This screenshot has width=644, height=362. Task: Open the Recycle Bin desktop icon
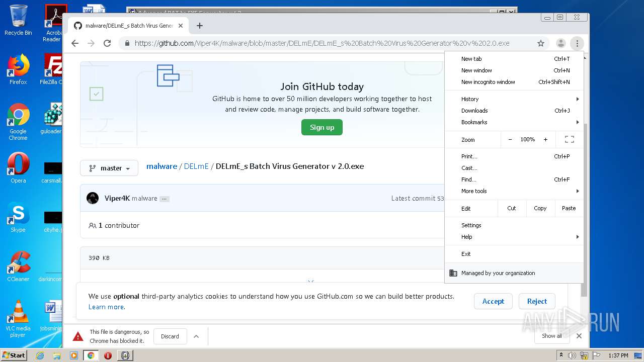pyautogui.click(x=18, y=20)
